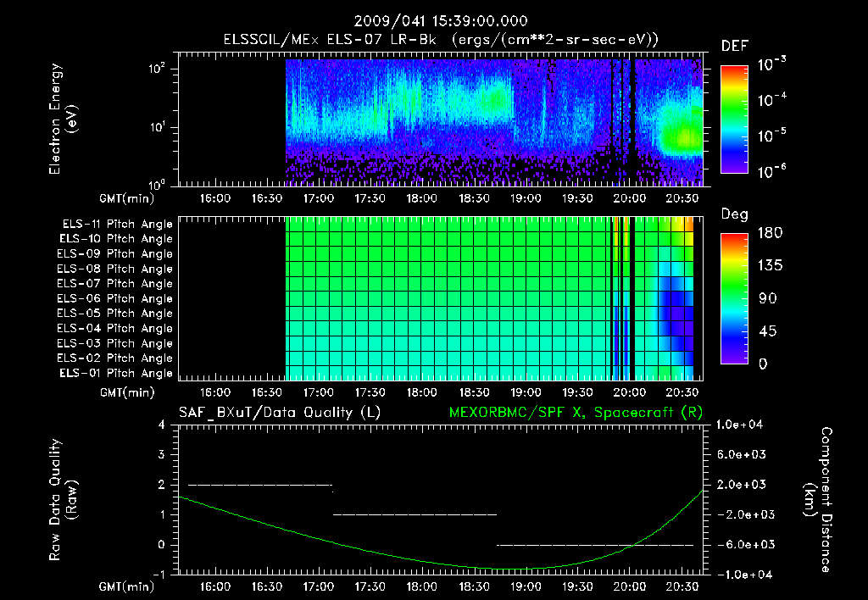868x600 pixels.
Task: Select the 'ELS-03 Pitch Angle' row label
Action: pos(114,343)
